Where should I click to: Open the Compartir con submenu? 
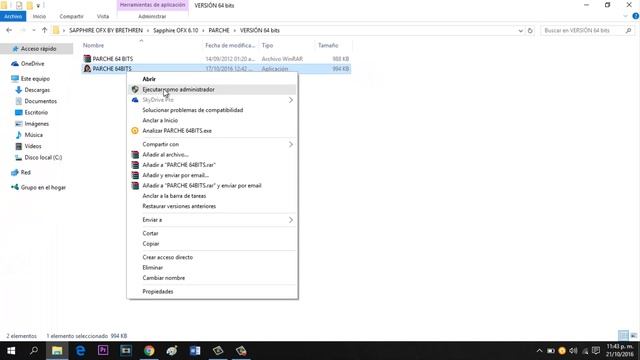point(212,144)
